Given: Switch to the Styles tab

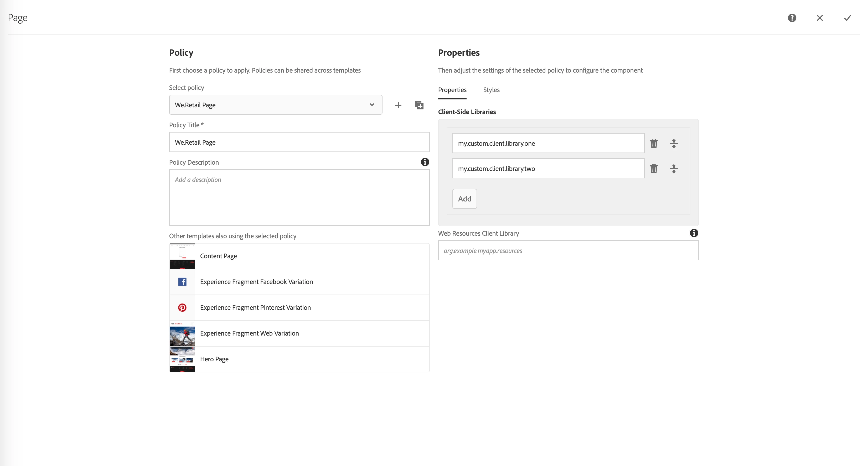Looking at the screenshot, I should coord(491,90).
